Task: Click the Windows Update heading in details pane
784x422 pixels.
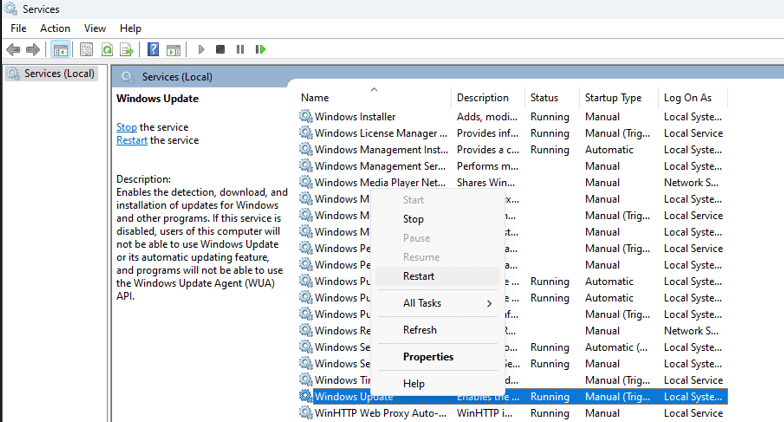Action: [x=158, y=98]
